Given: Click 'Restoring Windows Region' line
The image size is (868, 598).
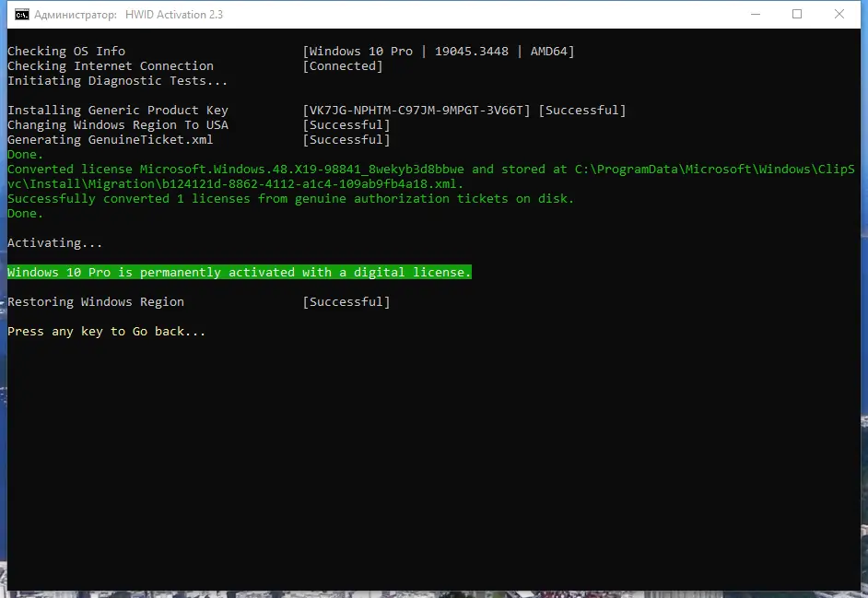Looking at the screenshot, I should coord(96,302).
